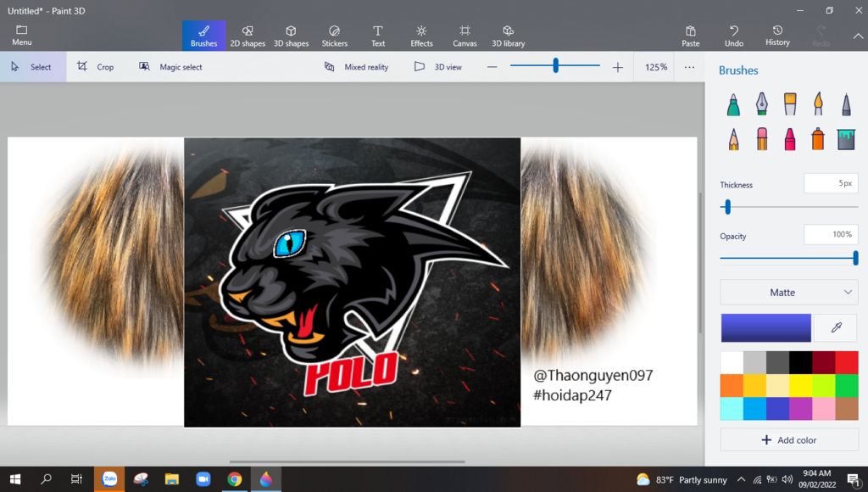Pick a color with the eyedropper
The image size is (868, 492).
point(836,327)
